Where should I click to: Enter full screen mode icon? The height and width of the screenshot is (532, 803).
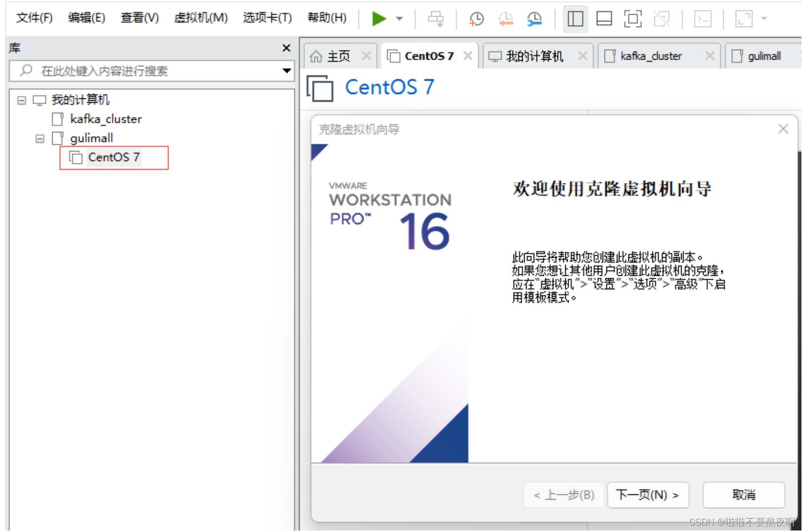pos(632,19)
